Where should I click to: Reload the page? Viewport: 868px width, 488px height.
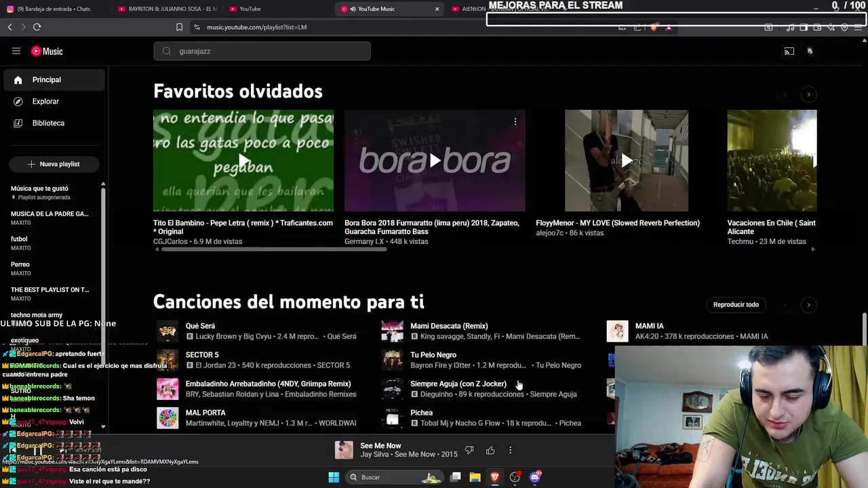37,27
